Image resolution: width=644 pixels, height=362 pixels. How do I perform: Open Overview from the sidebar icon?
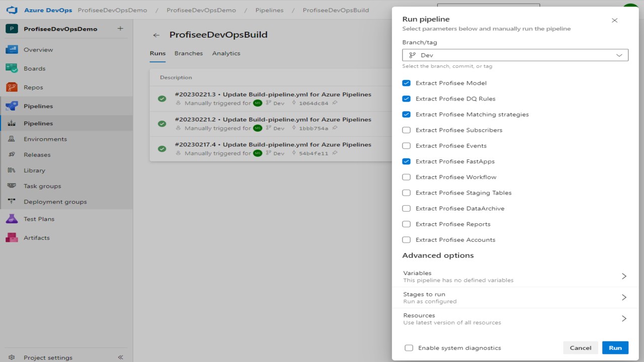pos(12,50)
